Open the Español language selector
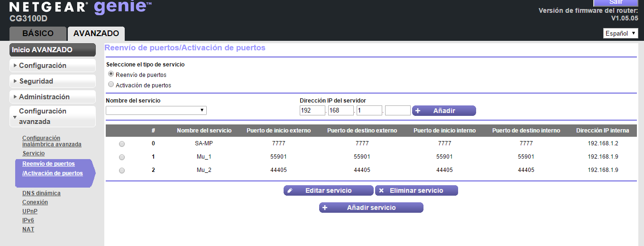The width and height of the screenshot is (644, 246). pos(620,33)
